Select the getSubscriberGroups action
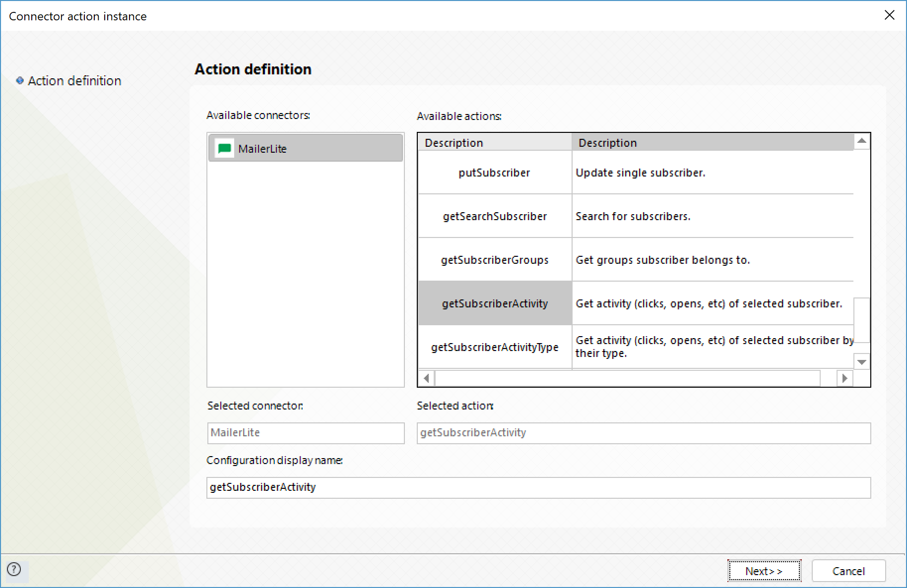Viewport: 907px width, 588px height. coord(495,260)
